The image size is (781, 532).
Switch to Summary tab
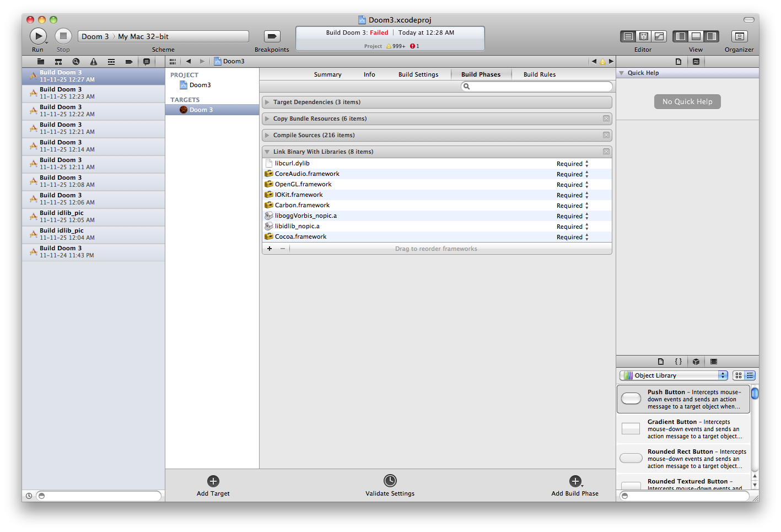coord(327,74)
